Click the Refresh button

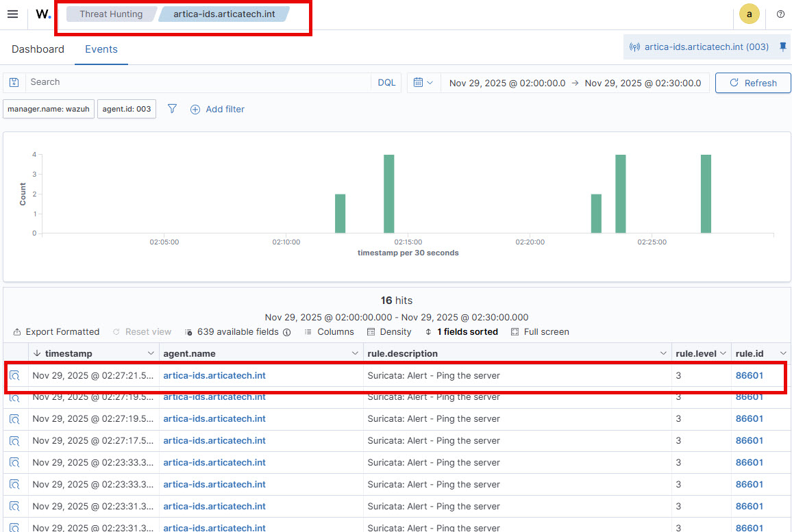coord(753,83)
